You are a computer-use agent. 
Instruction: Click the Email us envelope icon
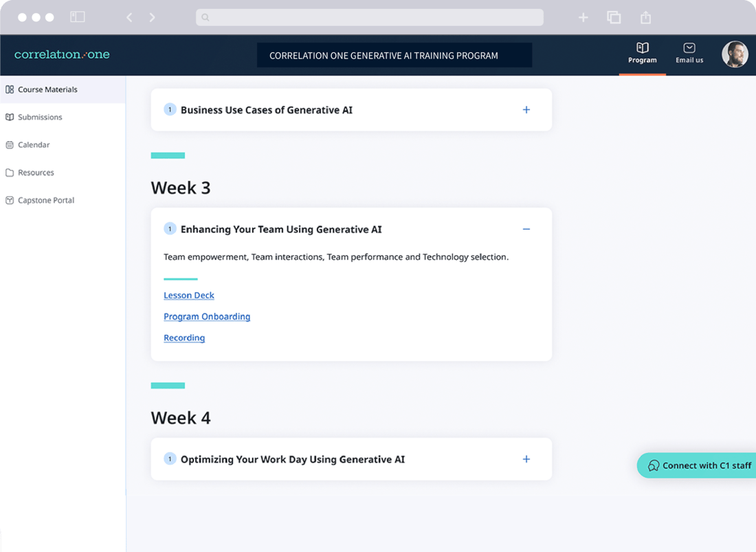(x=689, y=48)
